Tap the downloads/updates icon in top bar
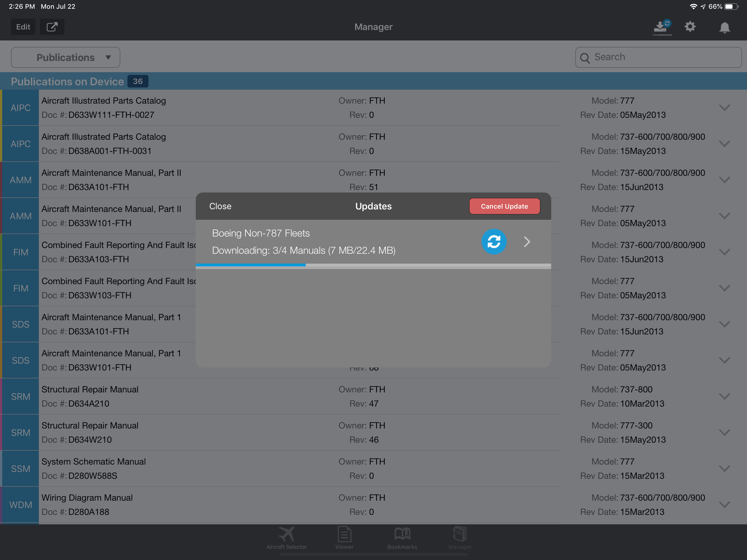This screenshot has height=560, width=747. tap(661, 27)
